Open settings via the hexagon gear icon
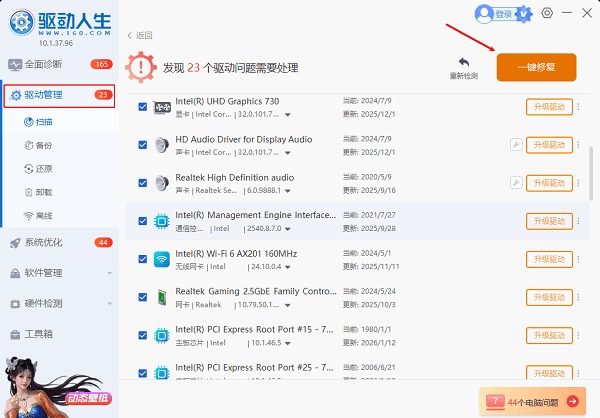Screen dimensions: 600x418 (x=547, y=12)
